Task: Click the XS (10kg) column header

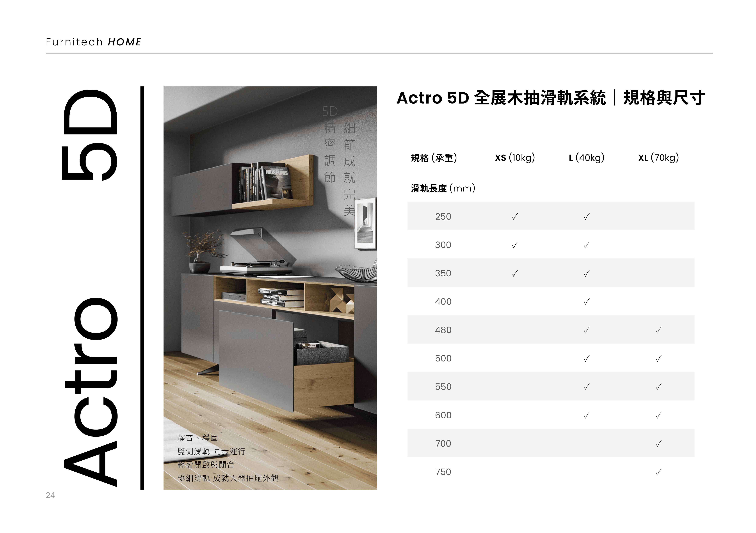Action: click(x=515, y=158)
